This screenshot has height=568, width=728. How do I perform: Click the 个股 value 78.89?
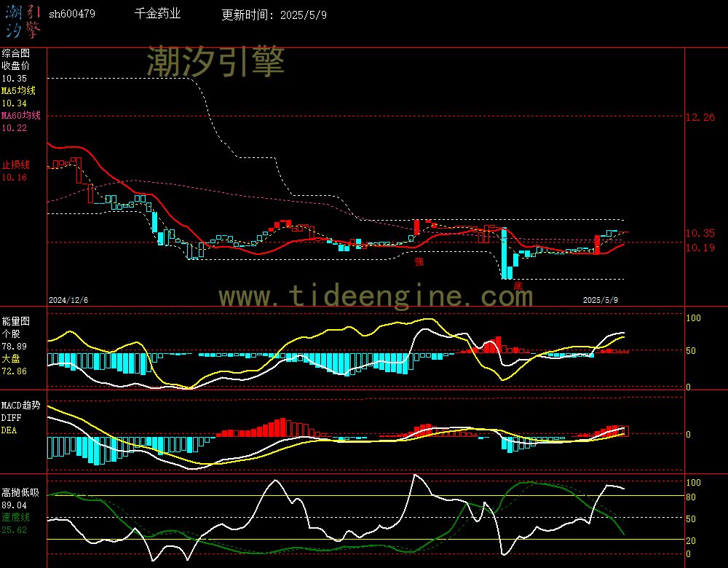[x=14, y=347]
